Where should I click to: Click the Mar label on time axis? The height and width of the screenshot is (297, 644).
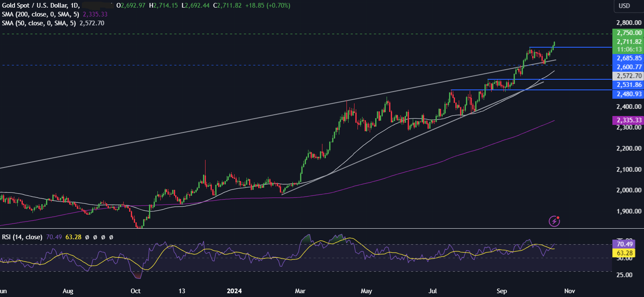(x=300, y=291)
